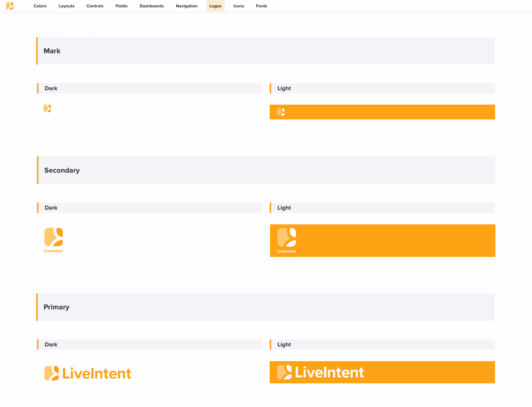Click the active Logos tab

(215, 6)
